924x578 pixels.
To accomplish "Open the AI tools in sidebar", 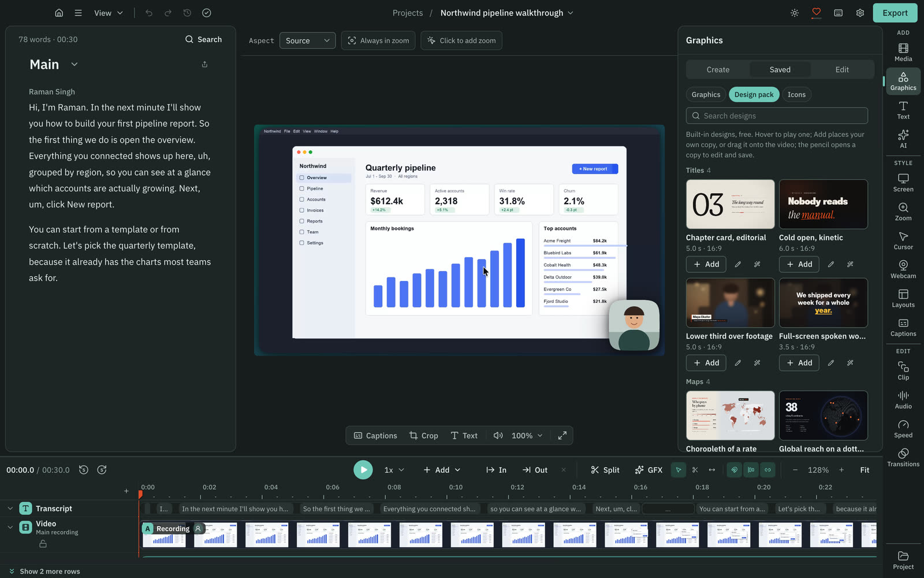I will (903, 139).
